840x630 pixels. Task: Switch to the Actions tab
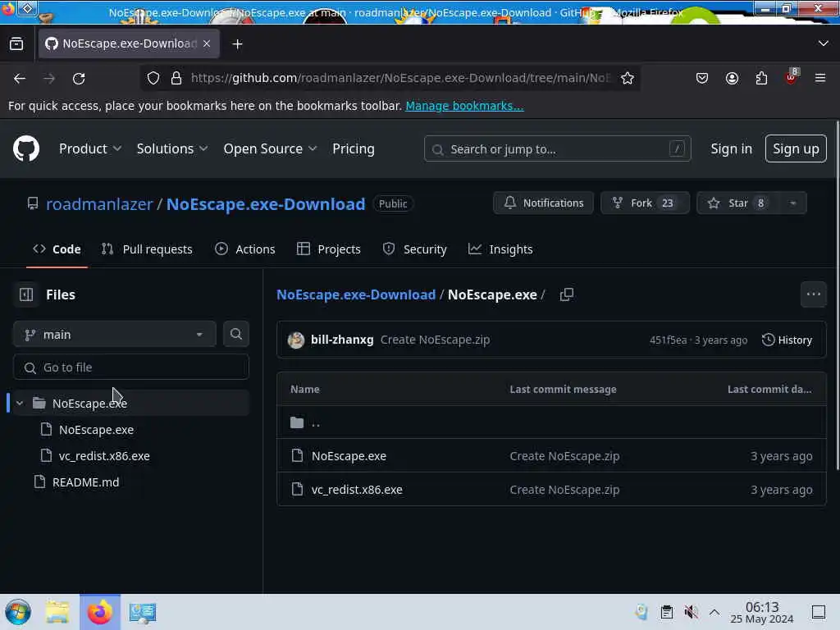[244, 249]
